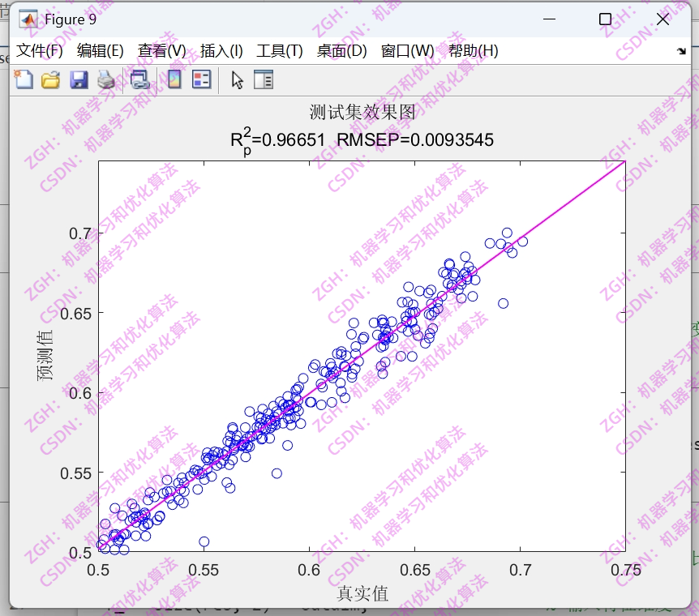Save the current figure
The width and height of the screenshot is (699, 616).
[79, 79]
